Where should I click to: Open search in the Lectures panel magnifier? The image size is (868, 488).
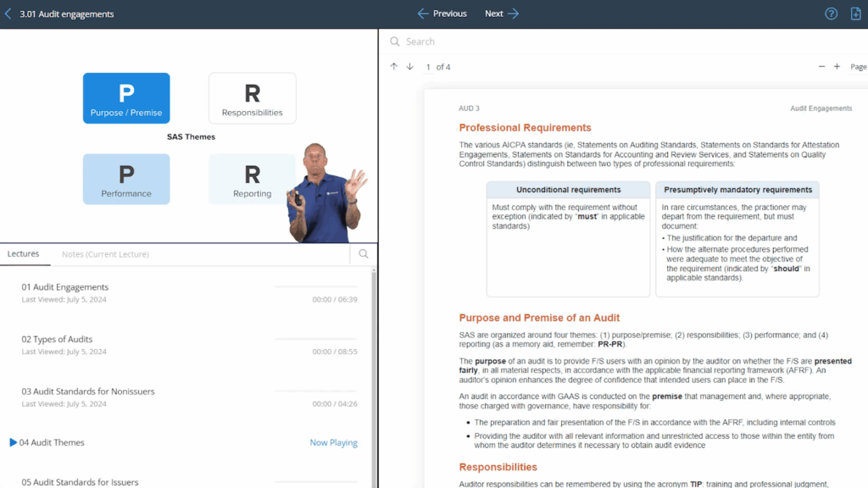[364, 254]
